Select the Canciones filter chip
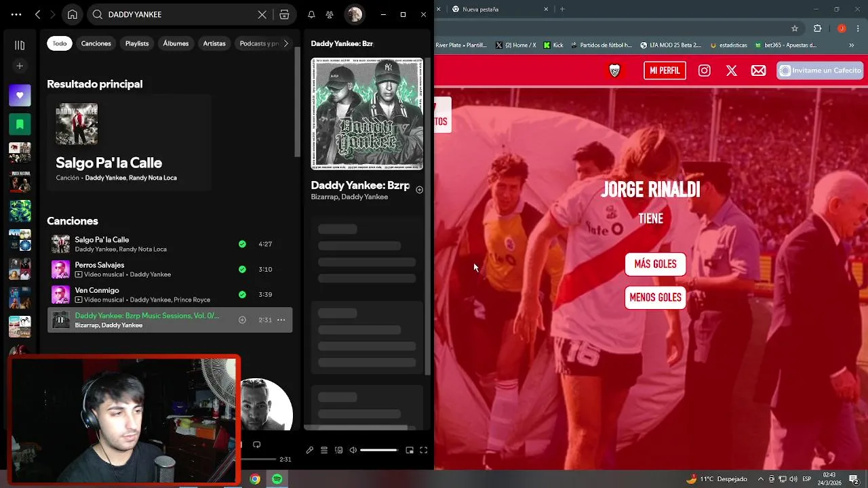Image resolution: width=868 pixels, height=488 pixels. [96, 43]
